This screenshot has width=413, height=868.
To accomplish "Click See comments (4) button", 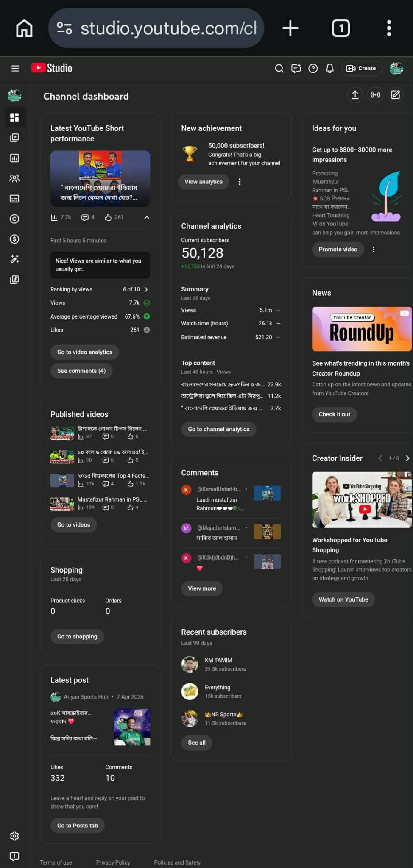I will [81, 371].
